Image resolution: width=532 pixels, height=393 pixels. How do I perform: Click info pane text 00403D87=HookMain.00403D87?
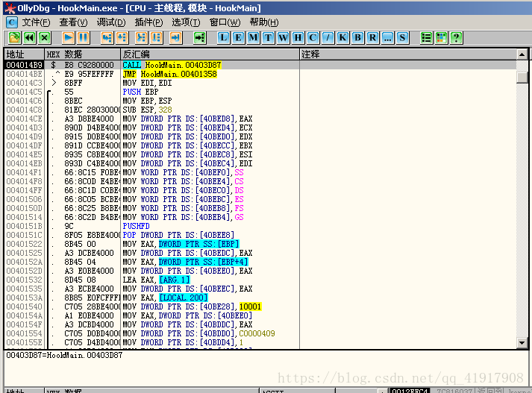[64, 356]
